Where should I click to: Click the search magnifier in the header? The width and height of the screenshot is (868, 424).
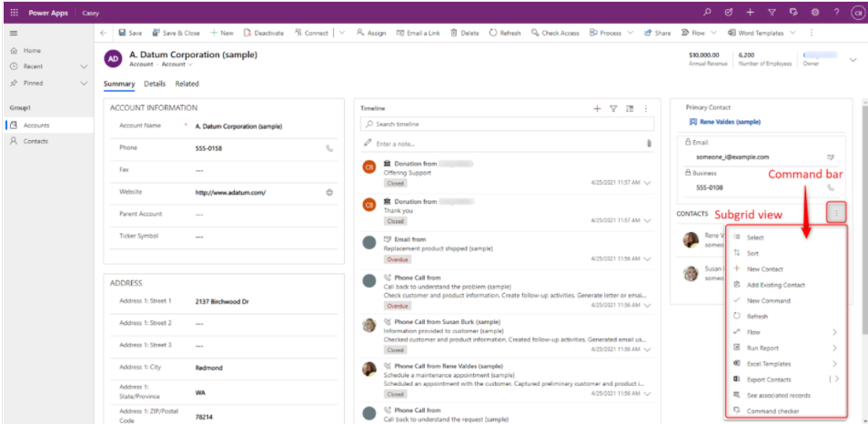(x=708, y=13)
